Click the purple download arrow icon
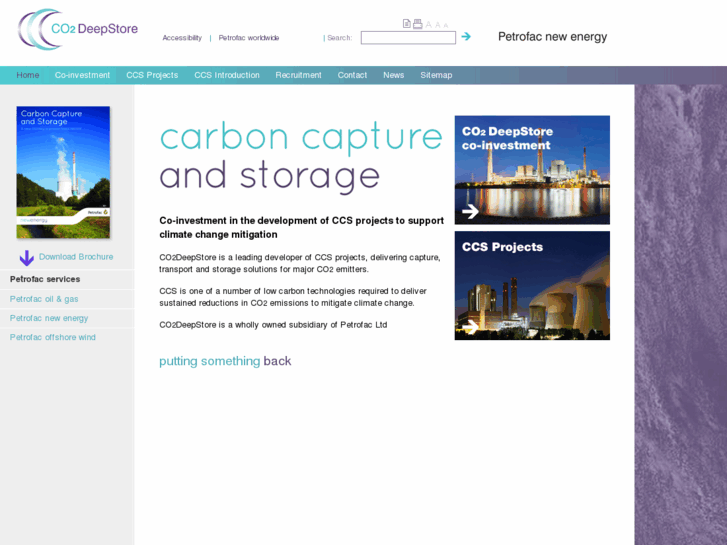This screenshot has height=545, width=727. pyautogui.click(x=27, y=258)
